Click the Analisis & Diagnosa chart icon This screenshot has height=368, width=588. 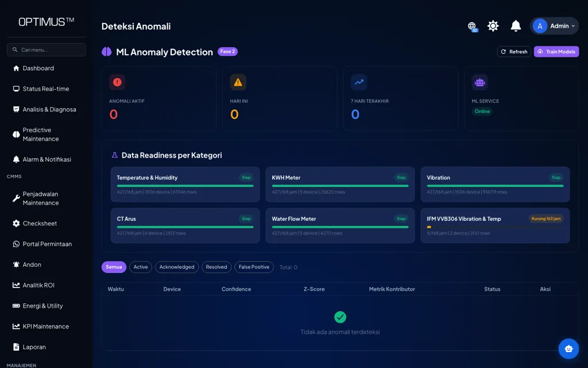(x=16, y=109)
